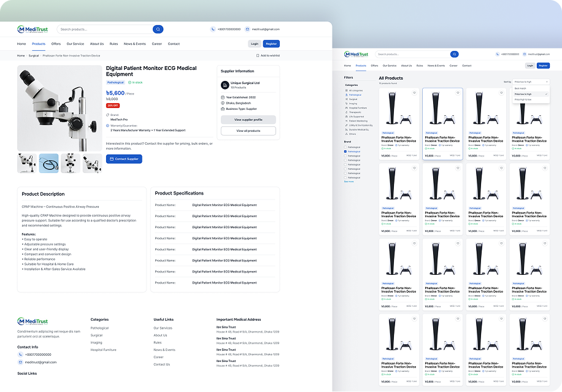Image resolution: width=562 pixels, height=392 pixels.
Task: Click the Business Type supplier icon
Action: 223,109
